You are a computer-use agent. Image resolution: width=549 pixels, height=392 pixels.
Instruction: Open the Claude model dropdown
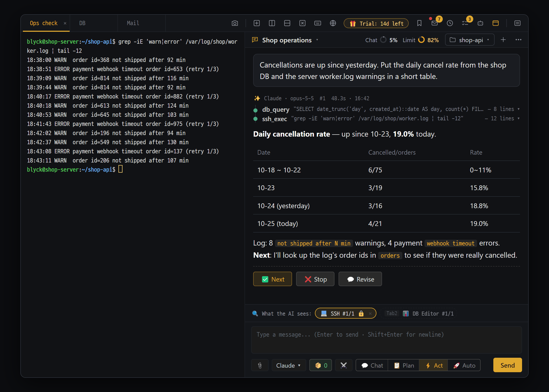point(289,365)
